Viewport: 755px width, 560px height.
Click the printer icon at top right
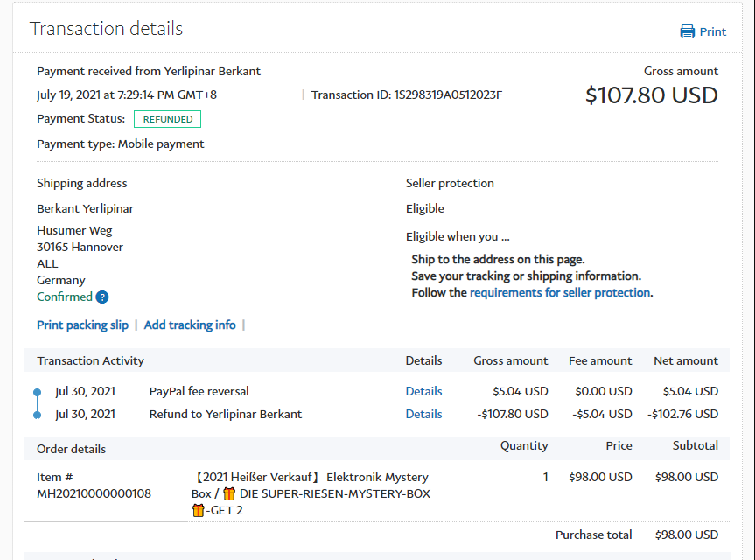(x=688, y=31)
